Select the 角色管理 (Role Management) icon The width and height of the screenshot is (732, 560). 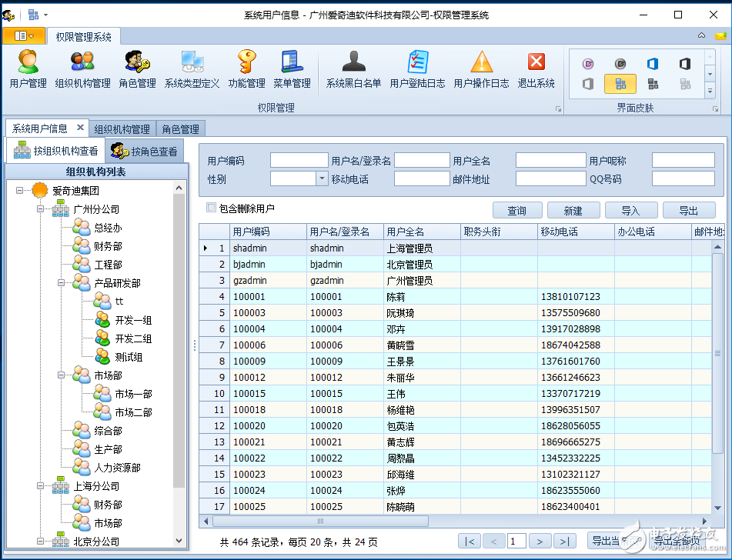click(137, 68)
